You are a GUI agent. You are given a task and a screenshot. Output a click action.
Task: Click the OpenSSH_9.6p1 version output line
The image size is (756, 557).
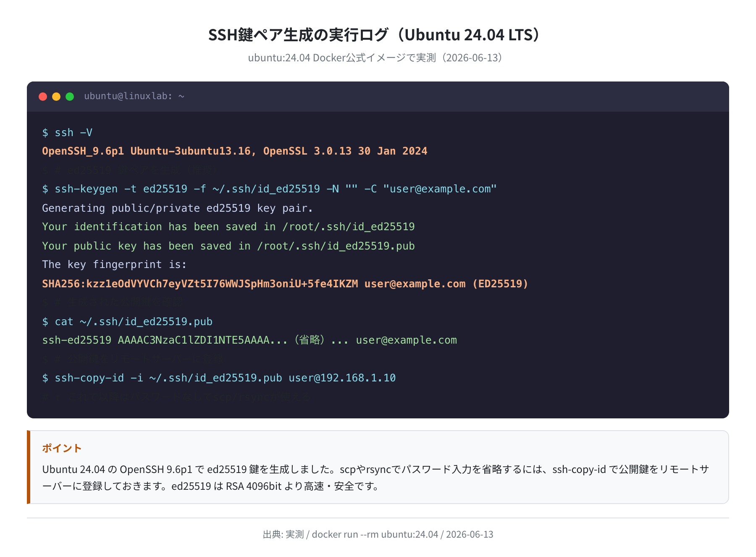coord(235,151)
